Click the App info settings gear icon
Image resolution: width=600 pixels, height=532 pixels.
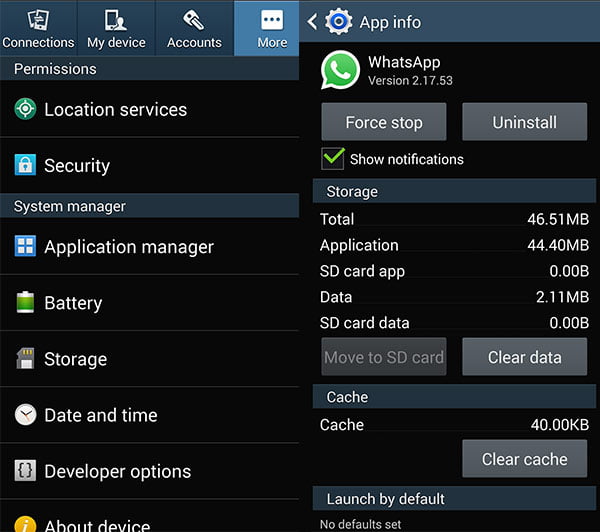click(x=339, y=22)
